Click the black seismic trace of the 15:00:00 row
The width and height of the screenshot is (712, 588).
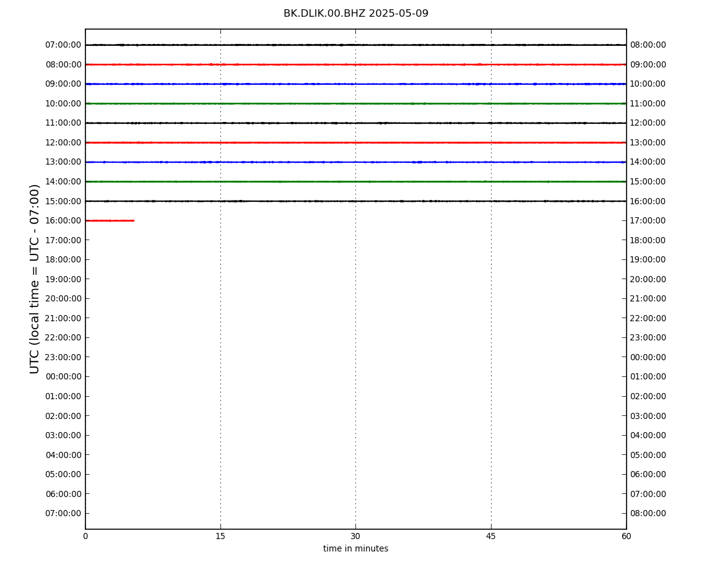pos(355,201)
